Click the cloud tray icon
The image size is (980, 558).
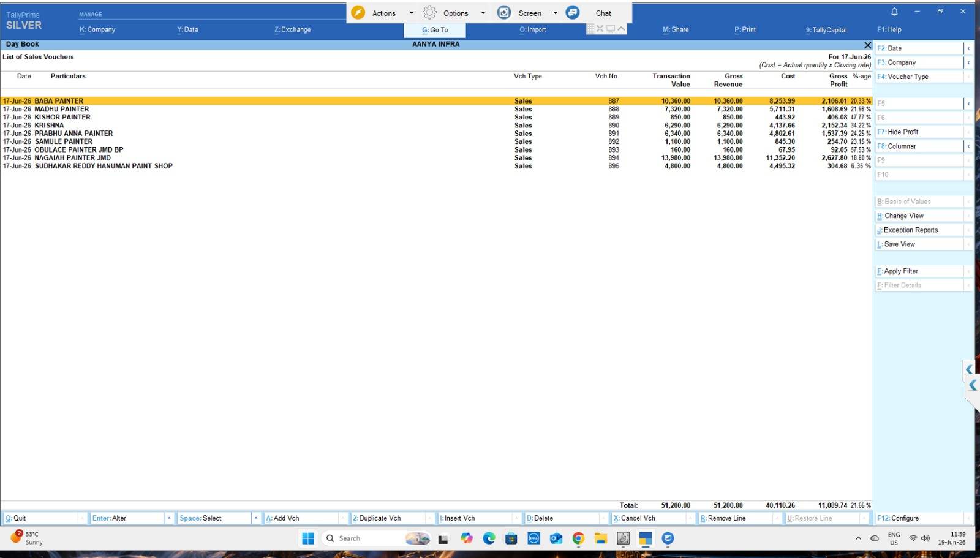click(875, 538)
